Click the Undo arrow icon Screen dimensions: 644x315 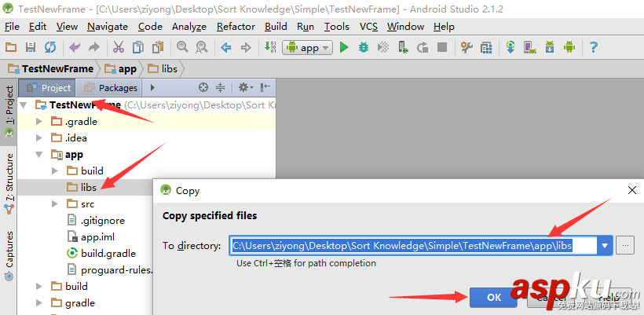75,47
